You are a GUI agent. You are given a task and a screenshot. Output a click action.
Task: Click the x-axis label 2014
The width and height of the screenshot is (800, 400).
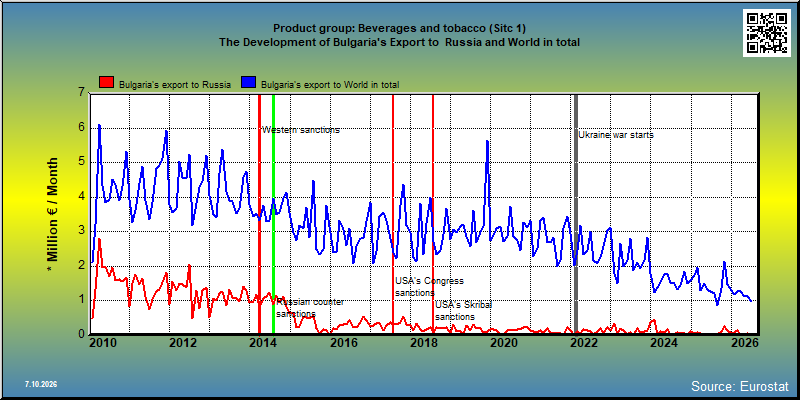click(263, 342)
